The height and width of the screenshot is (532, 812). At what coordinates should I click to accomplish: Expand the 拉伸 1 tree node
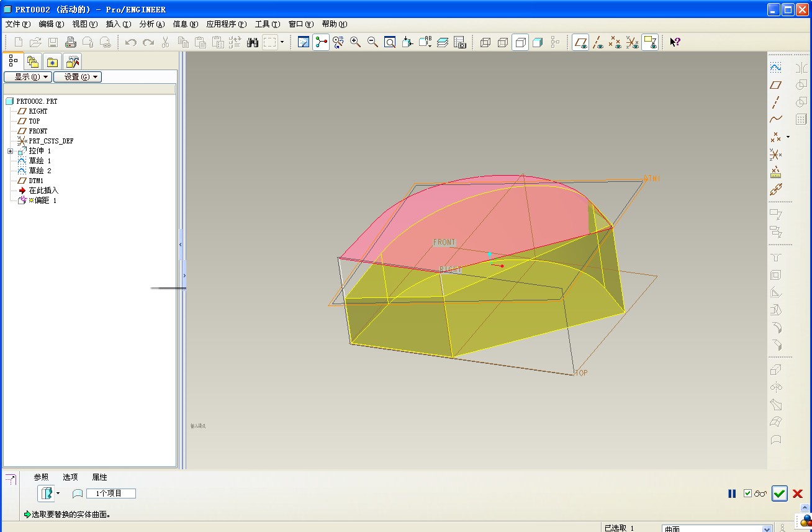10,151
